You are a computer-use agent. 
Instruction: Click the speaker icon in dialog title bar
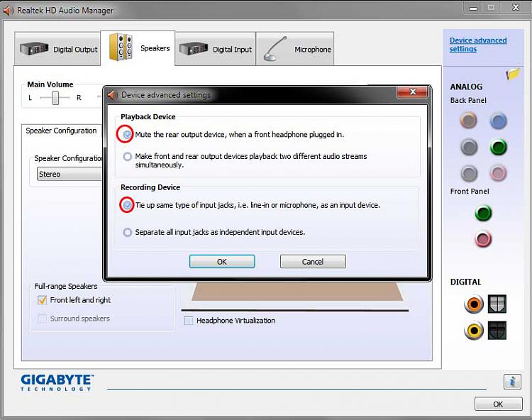(x=113, y=94)
